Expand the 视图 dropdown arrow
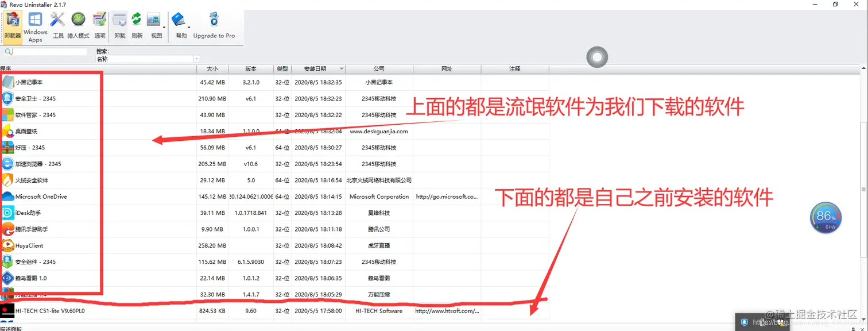 coord(165,26)
